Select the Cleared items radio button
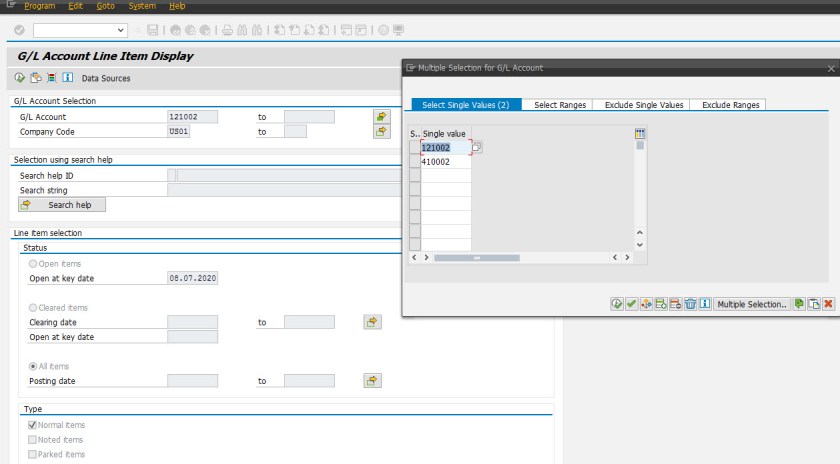This screenshot has width=840, height=464. (33, 308)
